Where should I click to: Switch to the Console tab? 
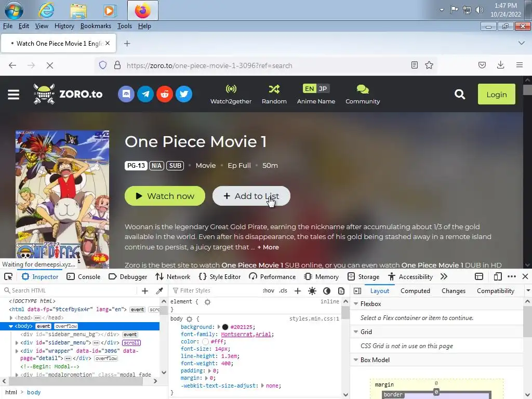84,276
